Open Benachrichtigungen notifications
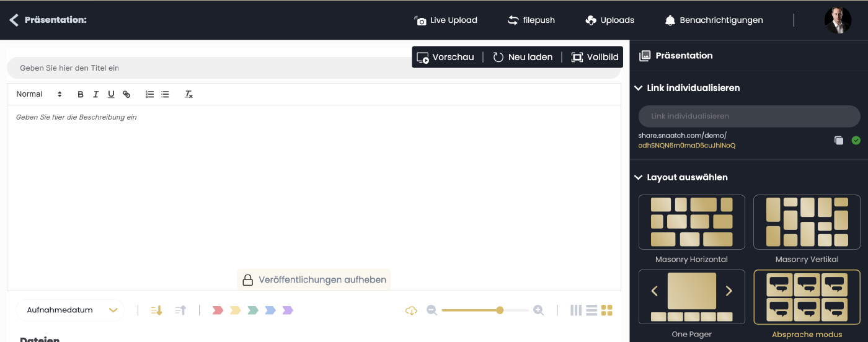This screenshot has height=342, width=868. (714, 20)
